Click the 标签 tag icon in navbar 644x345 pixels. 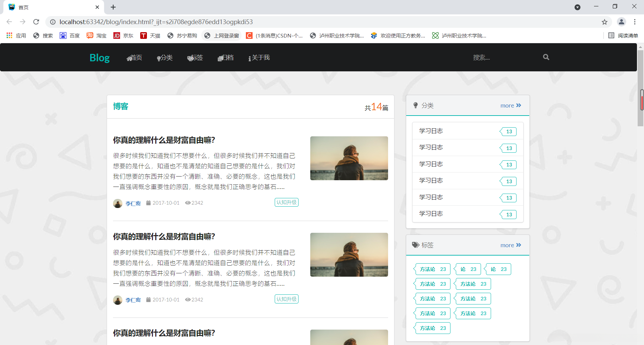click(190, 58)
